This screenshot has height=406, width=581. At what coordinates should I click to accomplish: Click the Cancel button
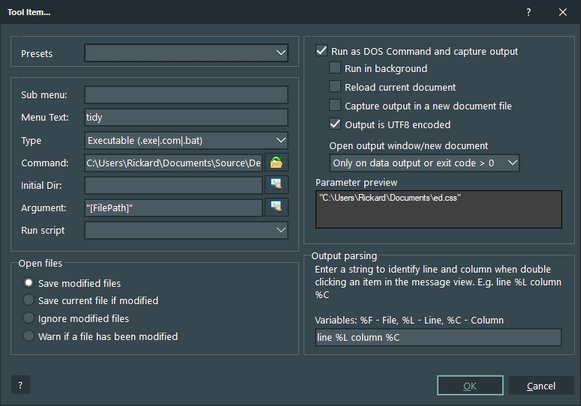541,386
